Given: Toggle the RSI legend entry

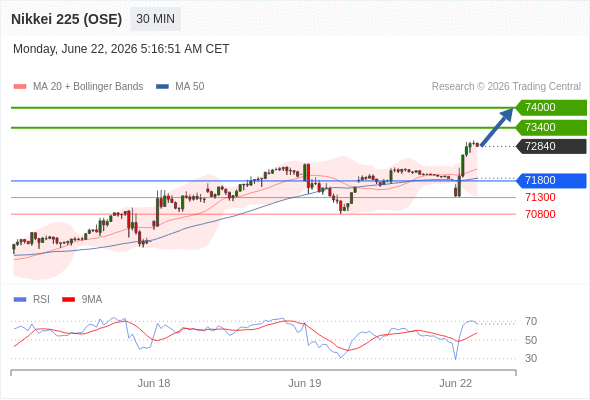Looking at the screenshot, I should coord(31,300).
